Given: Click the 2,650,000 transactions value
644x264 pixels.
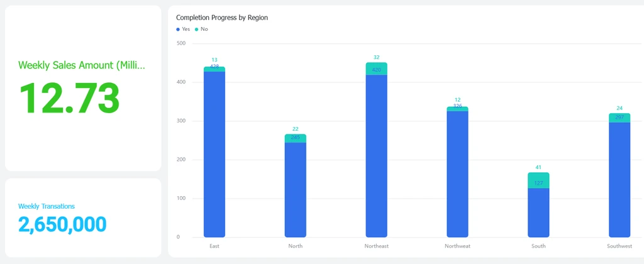Looking at the screenshot, I should [x=62, y=224].
